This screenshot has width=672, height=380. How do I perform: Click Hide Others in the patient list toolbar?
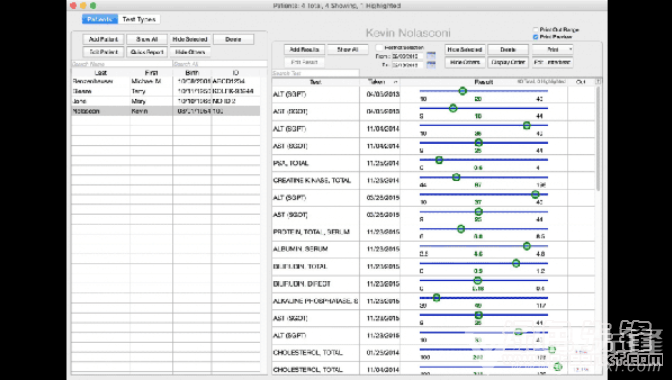pos(190,52)
